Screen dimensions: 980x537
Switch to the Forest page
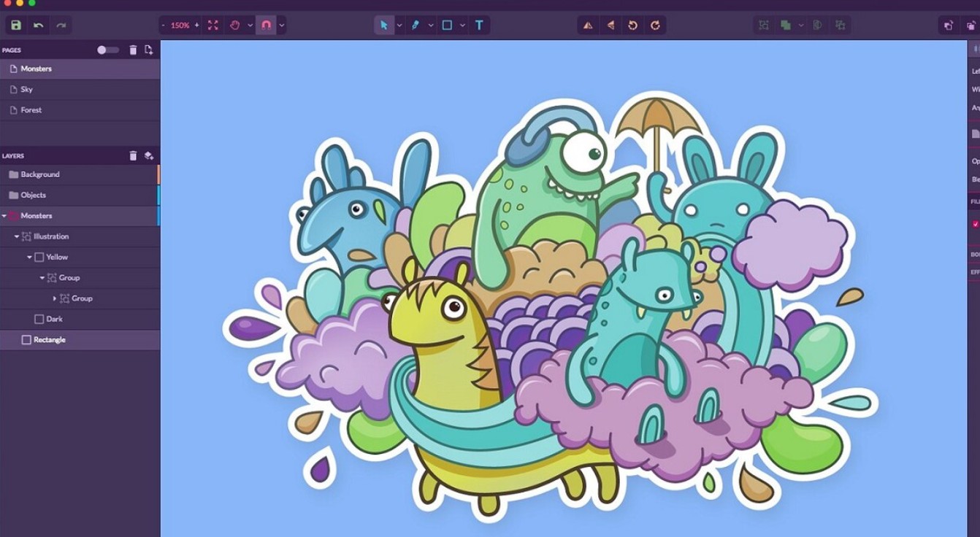point(80,109)
